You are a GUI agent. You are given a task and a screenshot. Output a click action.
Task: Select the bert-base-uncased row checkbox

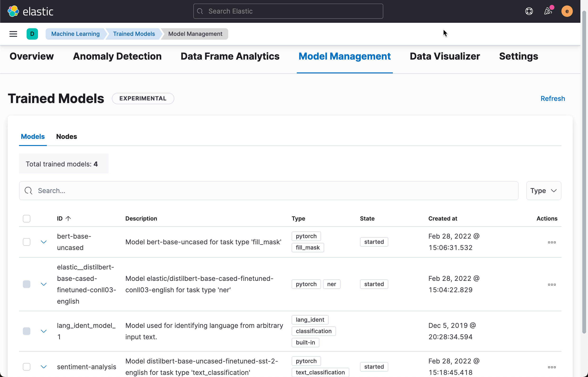click(x=26, y=242)
